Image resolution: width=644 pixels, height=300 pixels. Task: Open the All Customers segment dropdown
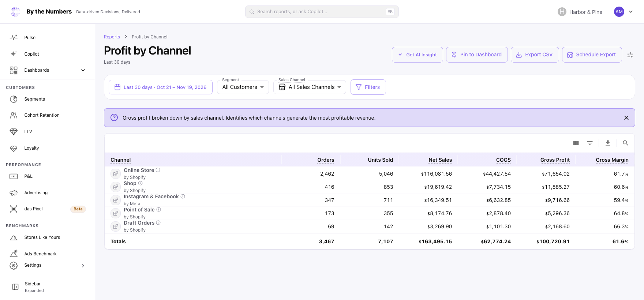click(x=243, y=87)
